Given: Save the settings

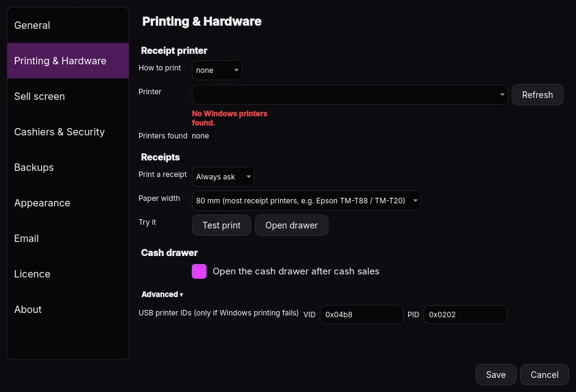Looking at the screenshot, I should [496, 375].
